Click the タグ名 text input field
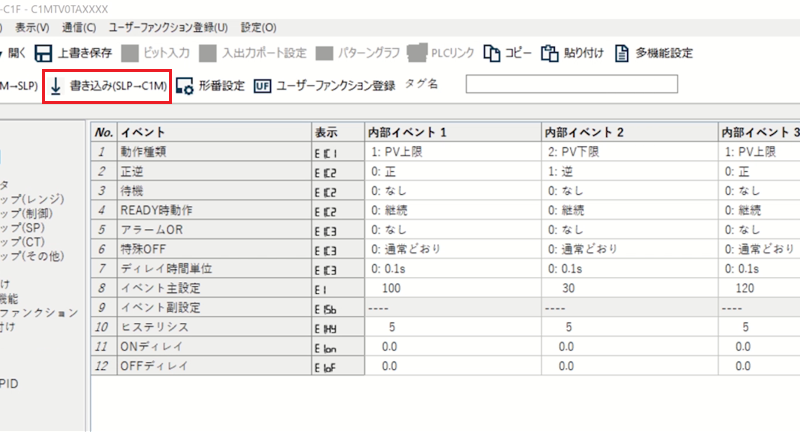 tap(571, 84)
